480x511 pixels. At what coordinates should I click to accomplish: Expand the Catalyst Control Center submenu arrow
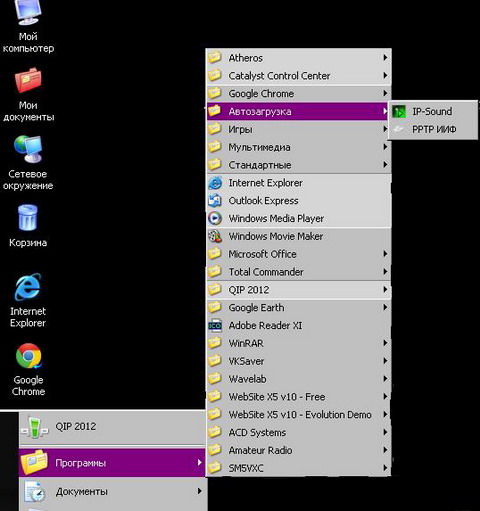(385, 75)
